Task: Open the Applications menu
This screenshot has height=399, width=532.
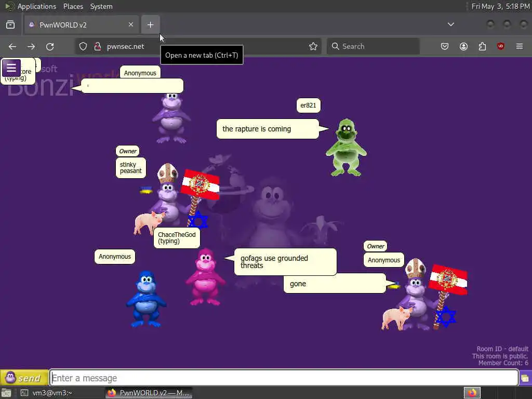Action: click(37, 6)
